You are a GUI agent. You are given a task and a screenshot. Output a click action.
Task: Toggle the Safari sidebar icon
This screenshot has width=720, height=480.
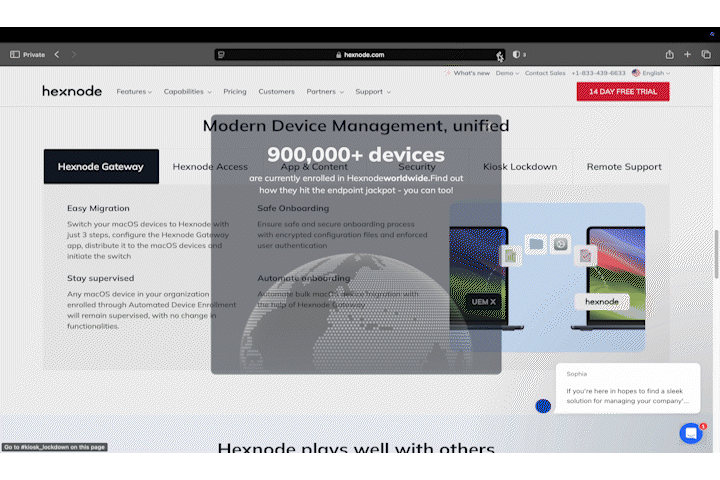coord(15,55)
